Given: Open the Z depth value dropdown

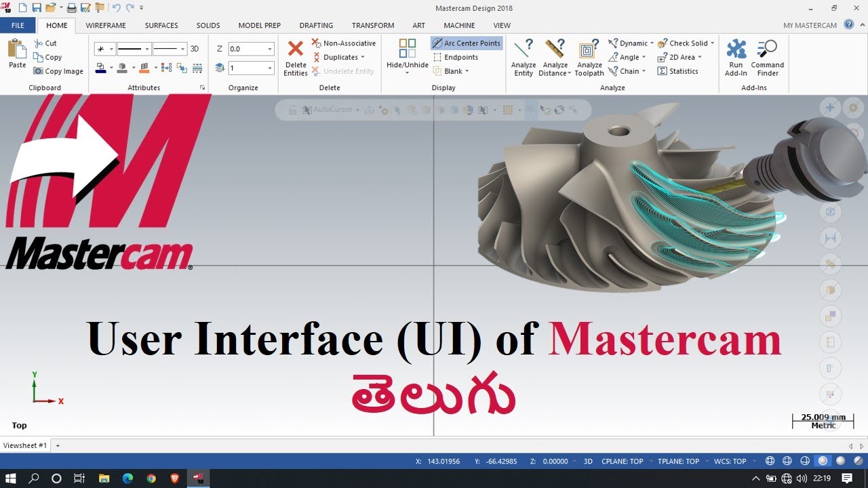Looking at the screenshot, I should [270, 49].
